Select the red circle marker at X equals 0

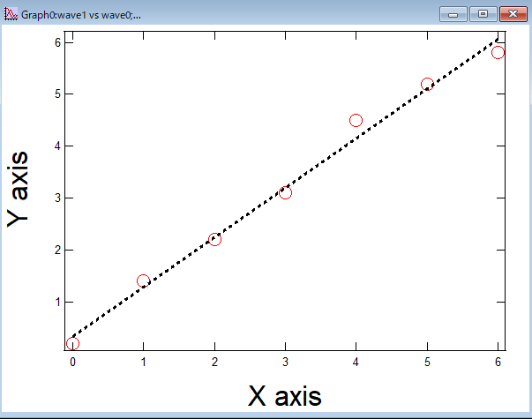coord(72,343)
